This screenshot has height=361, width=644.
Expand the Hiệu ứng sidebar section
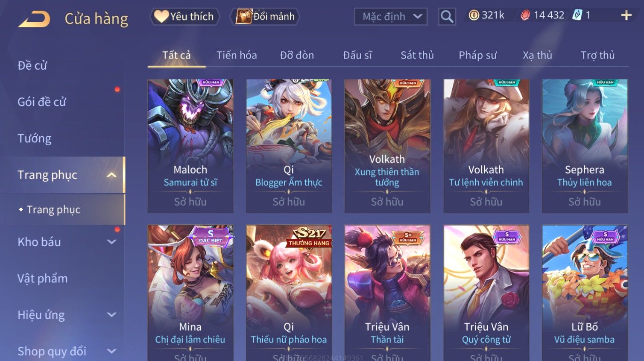click(x=111, y=315)
